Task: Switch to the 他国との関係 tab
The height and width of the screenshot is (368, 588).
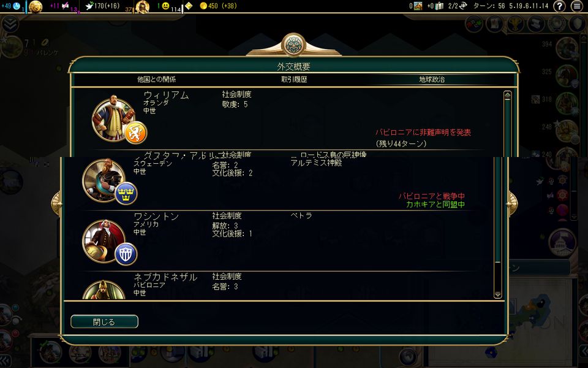Action: point(156,79)
